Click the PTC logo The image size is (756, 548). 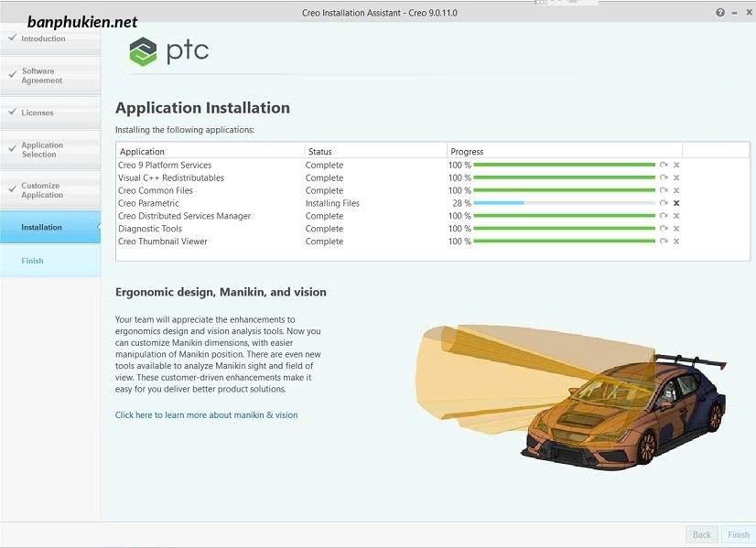click(x=169, y=51)
